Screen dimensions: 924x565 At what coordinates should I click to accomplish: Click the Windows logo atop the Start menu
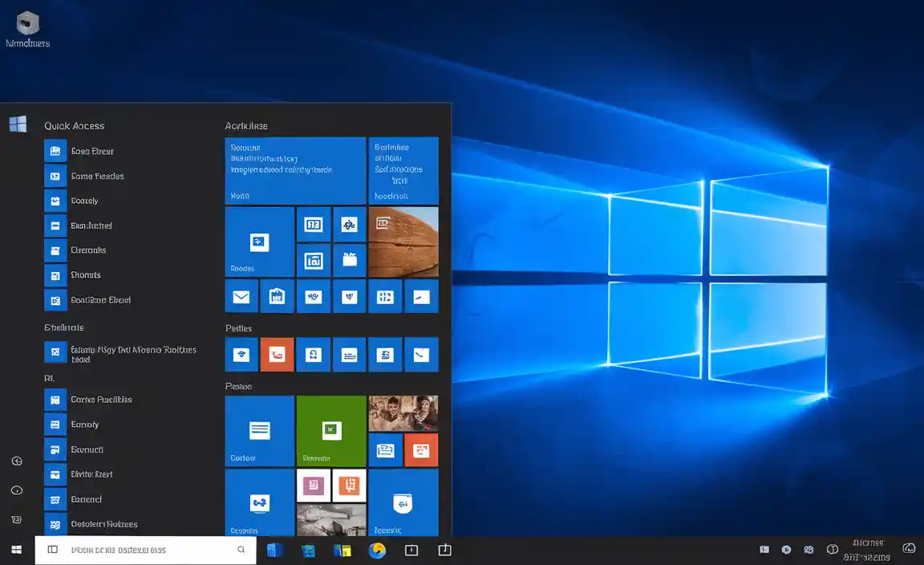(18, 124)
